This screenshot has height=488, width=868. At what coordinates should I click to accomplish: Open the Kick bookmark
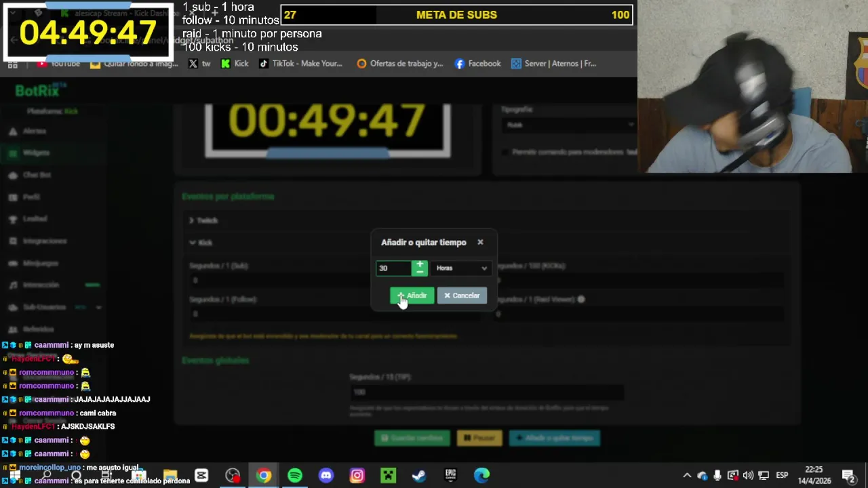point(235,64)
